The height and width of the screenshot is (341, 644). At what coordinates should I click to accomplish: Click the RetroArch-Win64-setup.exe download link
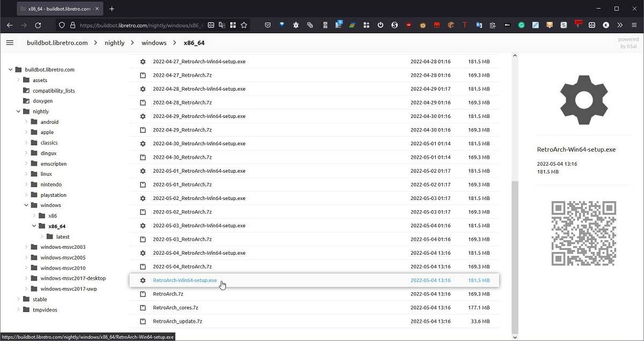click(185, 280)
